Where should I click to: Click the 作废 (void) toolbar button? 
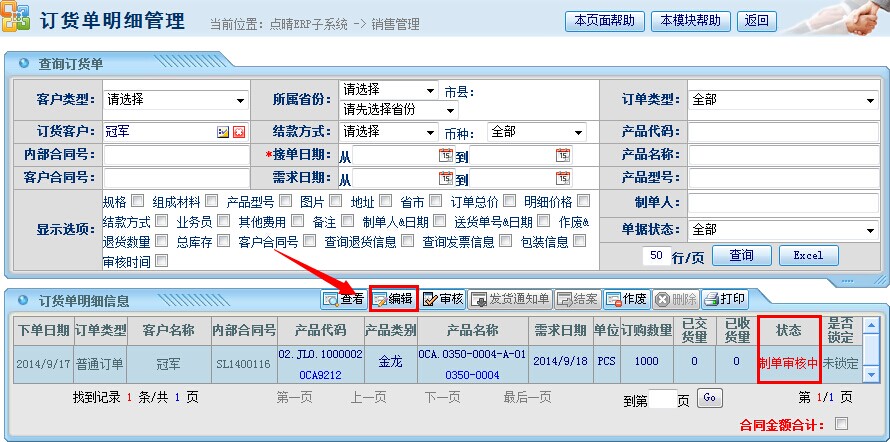pos(626,299)
